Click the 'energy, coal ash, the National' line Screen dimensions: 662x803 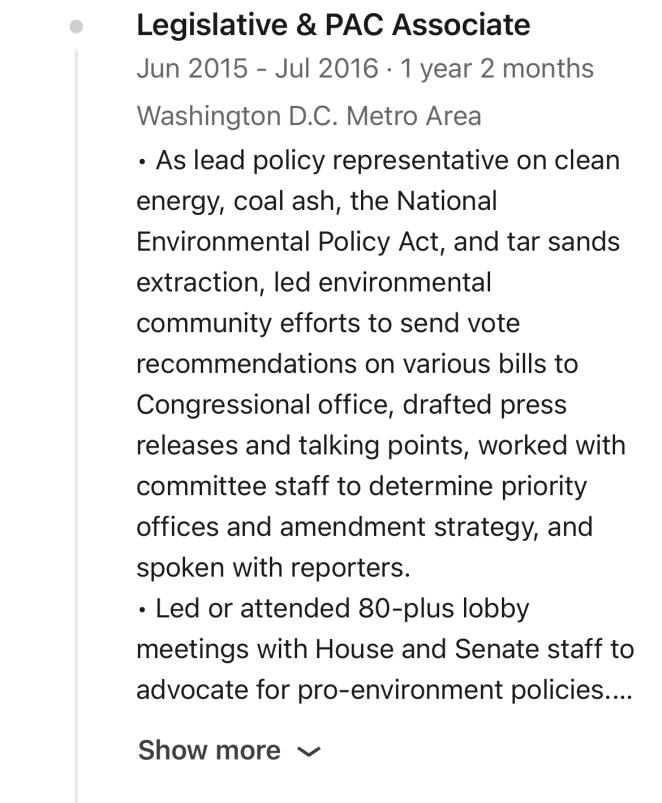[316, 201]
